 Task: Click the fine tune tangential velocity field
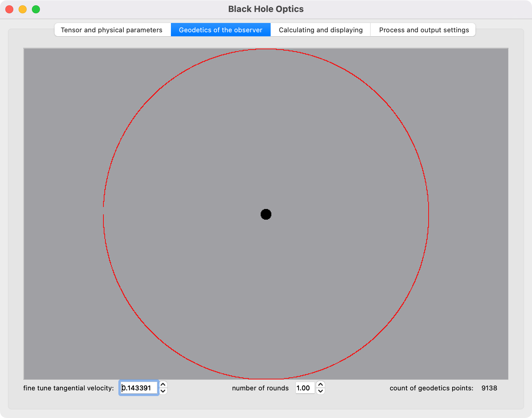(x=139, y=388)
